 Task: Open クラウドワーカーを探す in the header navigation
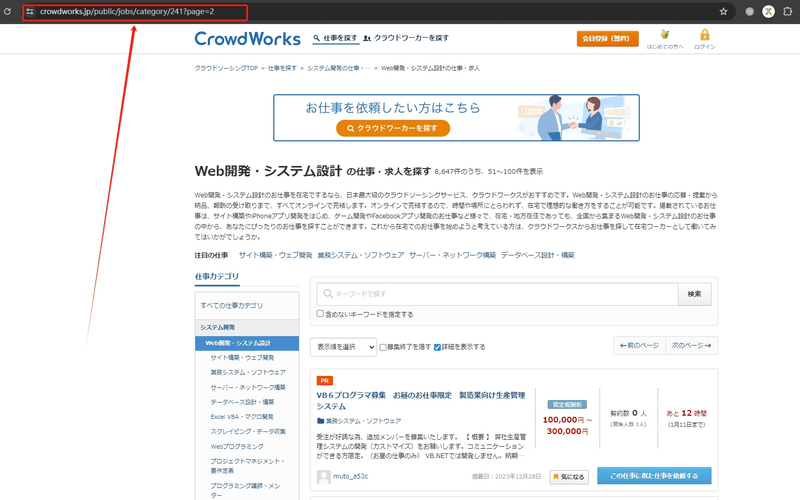point(406,38)
